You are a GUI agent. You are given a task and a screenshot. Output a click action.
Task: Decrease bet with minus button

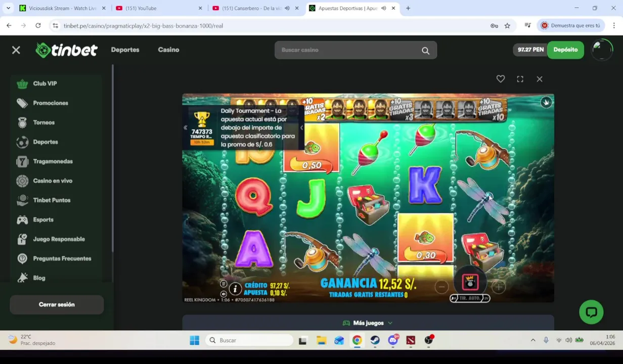[x=441, y=287]
